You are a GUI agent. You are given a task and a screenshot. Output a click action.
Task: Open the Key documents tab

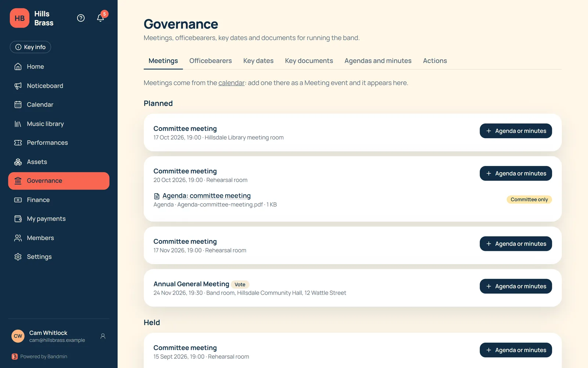tap(309, 61)
